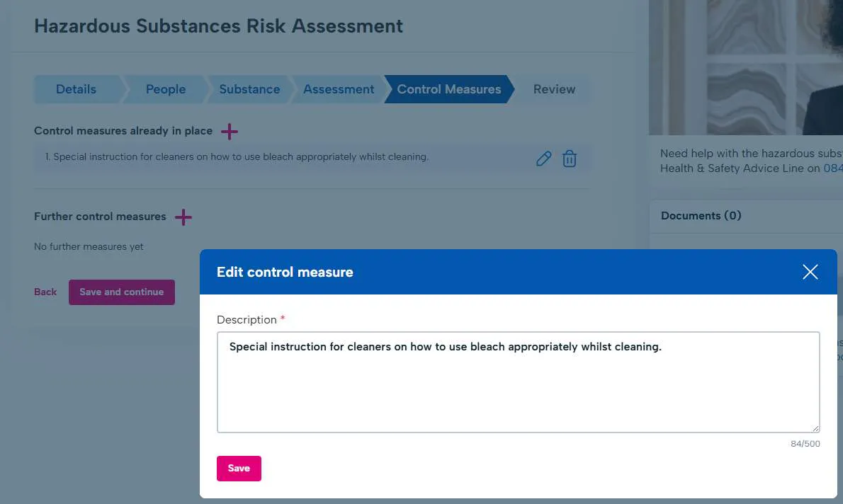Open the Substance step tab
843x504 pixels.
pyautogui.click(x=249, y=89)
